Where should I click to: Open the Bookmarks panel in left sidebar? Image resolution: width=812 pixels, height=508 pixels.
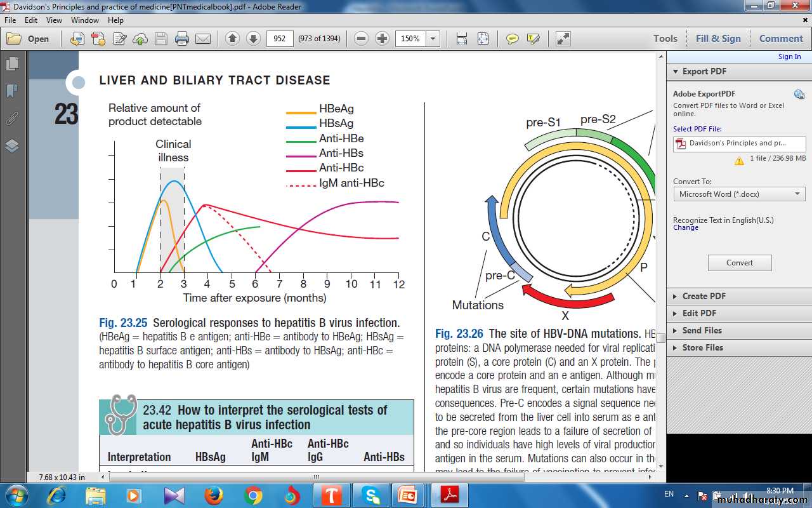coord(12,91)
